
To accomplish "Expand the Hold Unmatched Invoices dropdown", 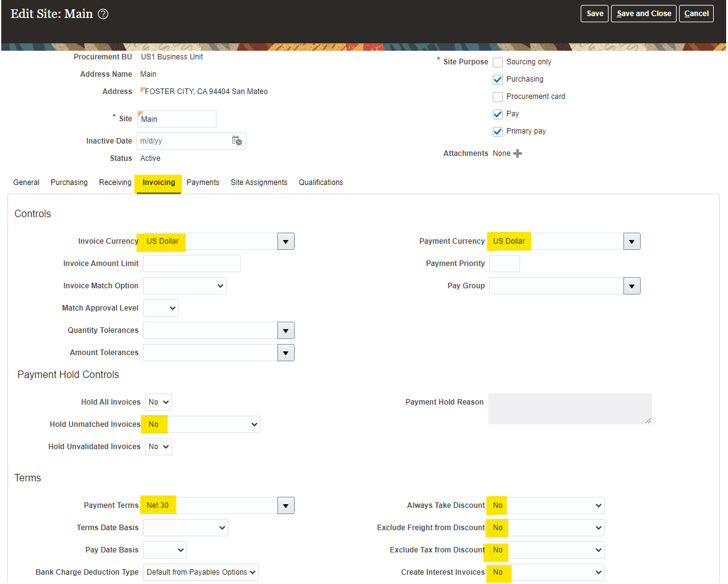I will point(201,424).
